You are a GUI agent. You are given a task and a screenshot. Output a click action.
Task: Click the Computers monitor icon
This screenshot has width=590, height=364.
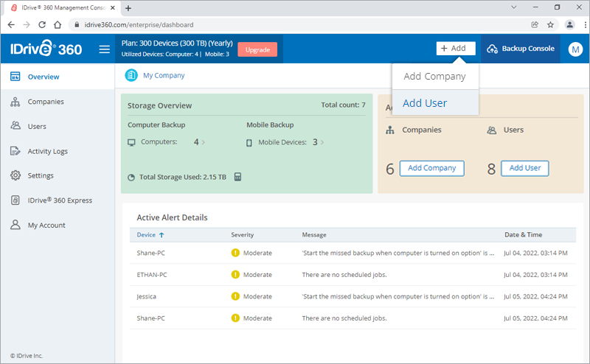(x=131, y=142)
